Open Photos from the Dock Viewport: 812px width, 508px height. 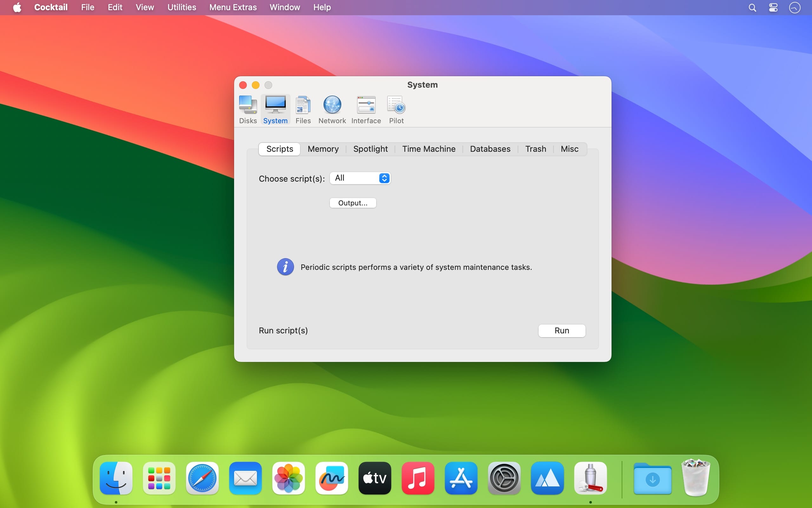[x=289, y=478]
